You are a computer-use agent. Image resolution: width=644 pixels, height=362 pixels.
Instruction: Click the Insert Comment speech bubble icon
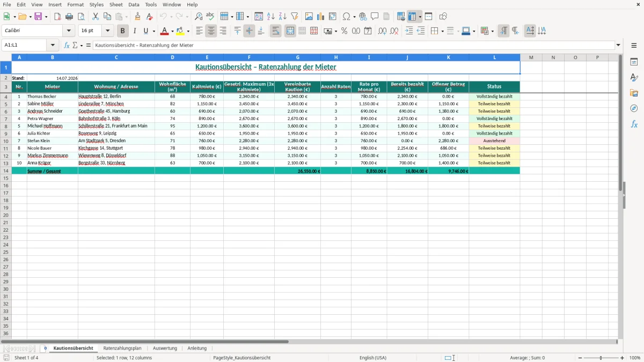[375, 17]
